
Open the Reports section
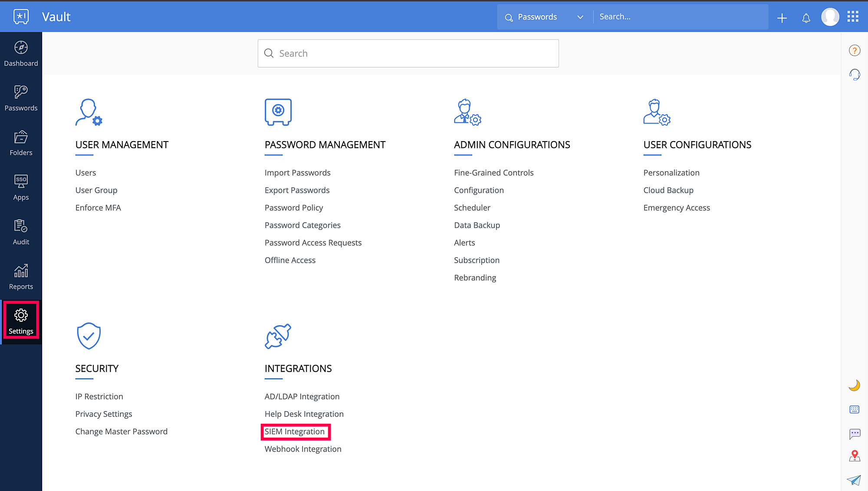click(x=21, y=277)
